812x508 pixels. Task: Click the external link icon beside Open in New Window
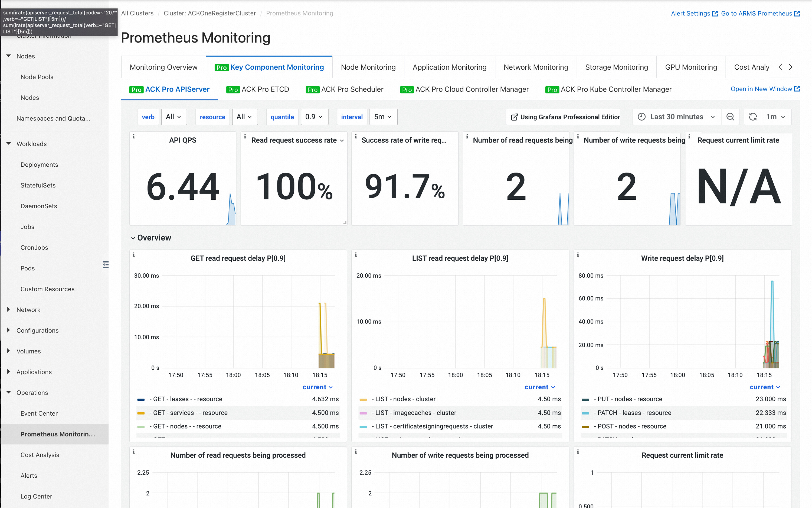tap(797, 89)
